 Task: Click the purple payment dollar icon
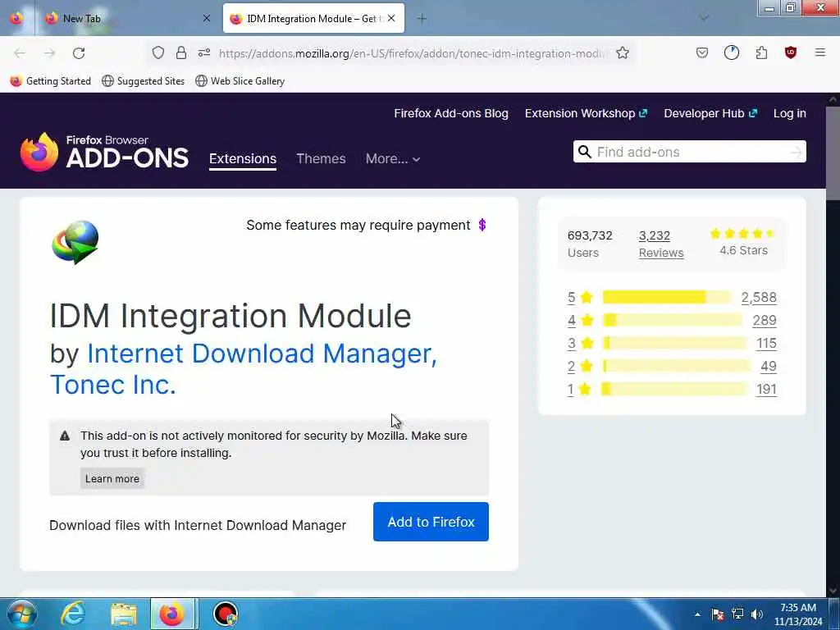[x=482, y=225]
